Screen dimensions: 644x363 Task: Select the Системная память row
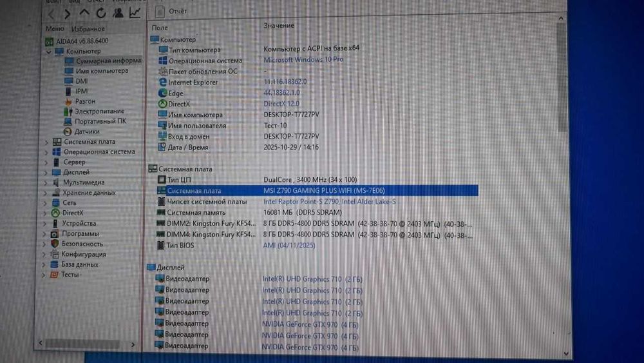(249, 213)
